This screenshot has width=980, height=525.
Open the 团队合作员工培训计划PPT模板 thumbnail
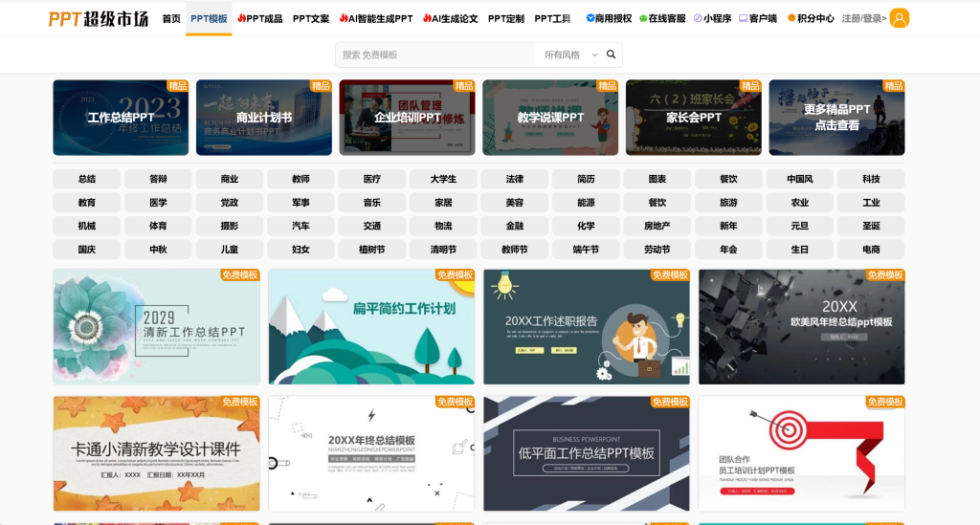point(802,454)
